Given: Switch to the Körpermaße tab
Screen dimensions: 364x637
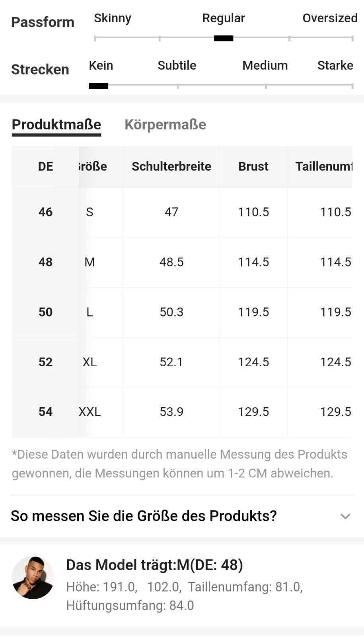Looking at the screenshot, I should 165,125.
